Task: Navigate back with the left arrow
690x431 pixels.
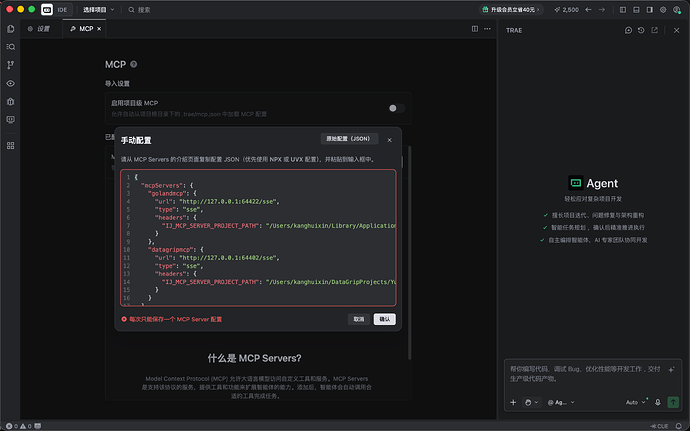Action: pyautogui.click(x=588, y=10)
